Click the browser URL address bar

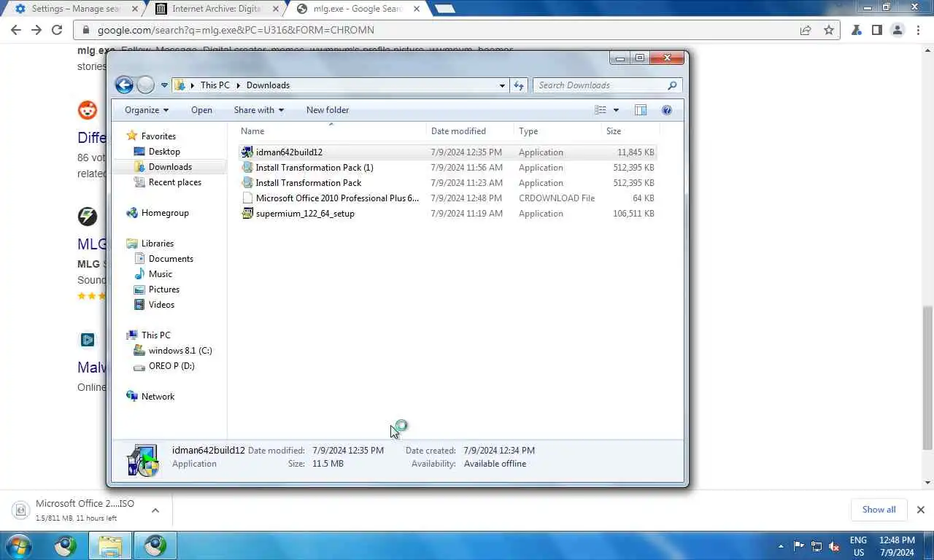click(438, 30)
